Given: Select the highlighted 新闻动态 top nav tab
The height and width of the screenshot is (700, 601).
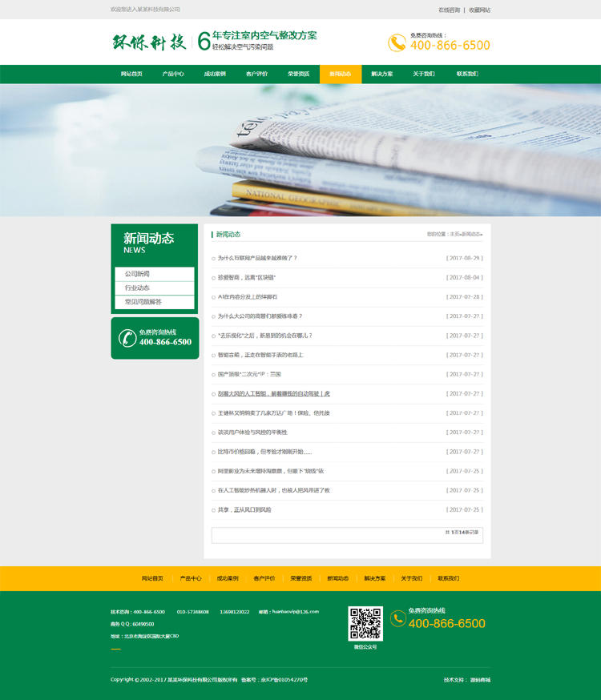Looking at the screenshot, I should [341, 74].
